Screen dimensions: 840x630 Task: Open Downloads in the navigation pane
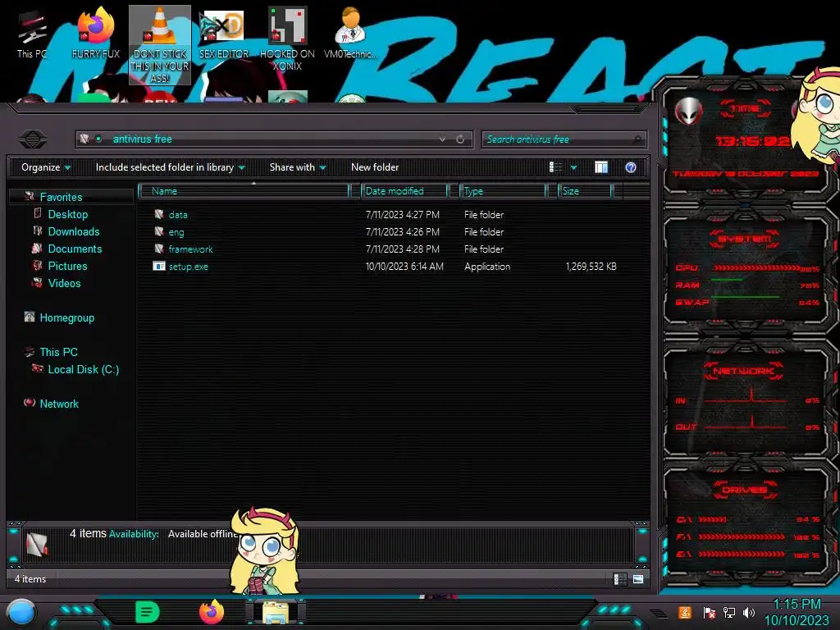coord(73,231)
